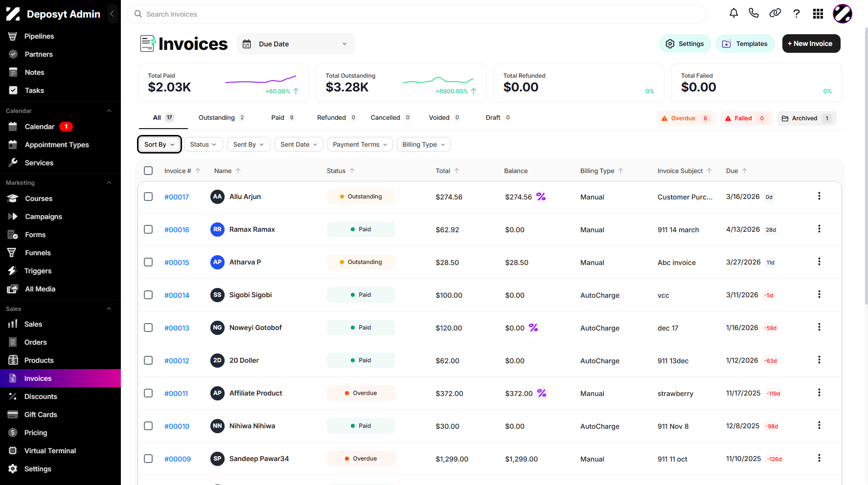Filter by Failed invoices

click(x=746, y=118)
